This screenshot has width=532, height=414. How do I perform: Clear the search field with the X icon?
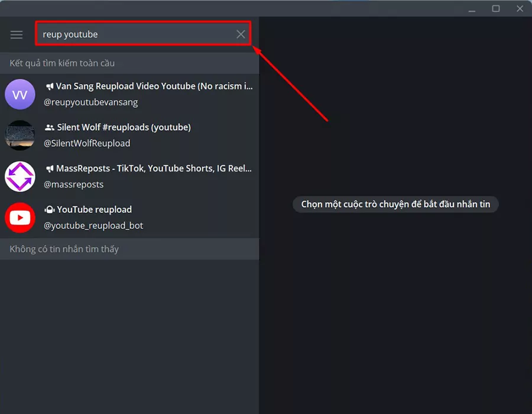(x=241, y=34)
